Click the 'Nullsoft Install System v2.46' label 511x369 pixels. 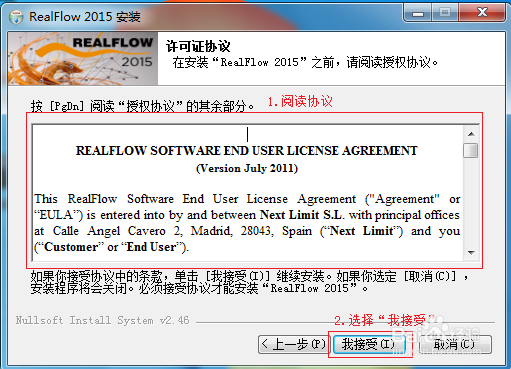point(102,320)
